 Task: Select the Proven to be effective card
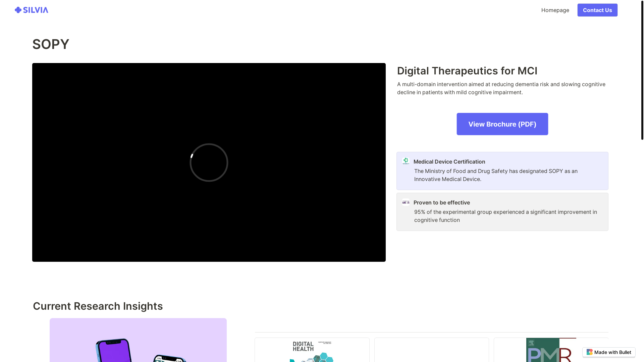coord(502,212)
